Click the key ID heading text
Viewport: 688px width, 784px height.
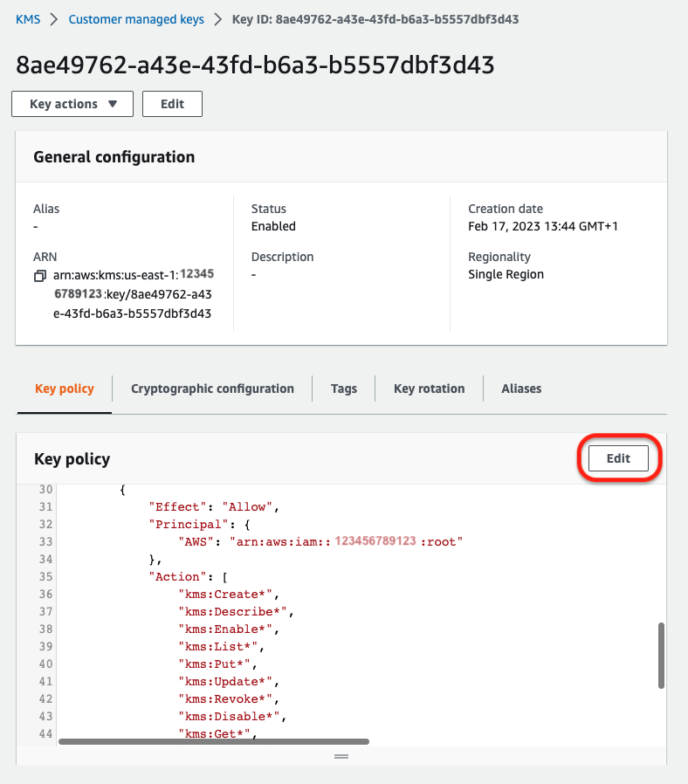(x=255, y=65)
